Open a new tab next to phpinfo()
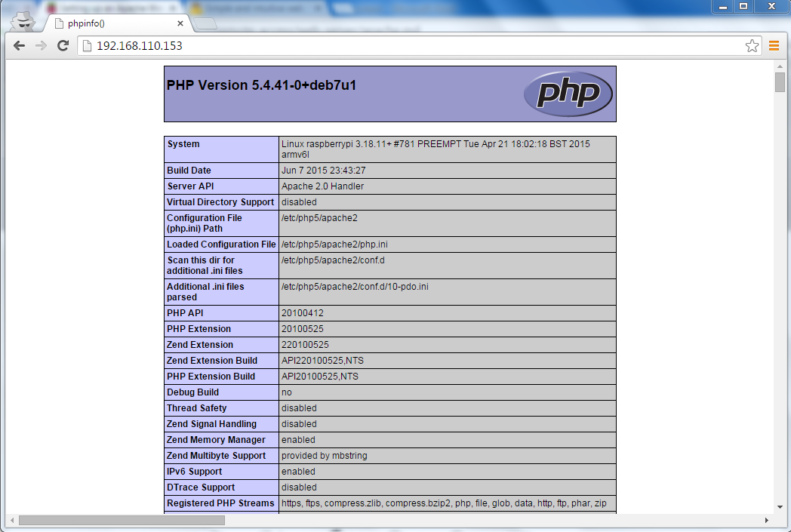Viewport: 791px width, 532px height. point(204,26)
